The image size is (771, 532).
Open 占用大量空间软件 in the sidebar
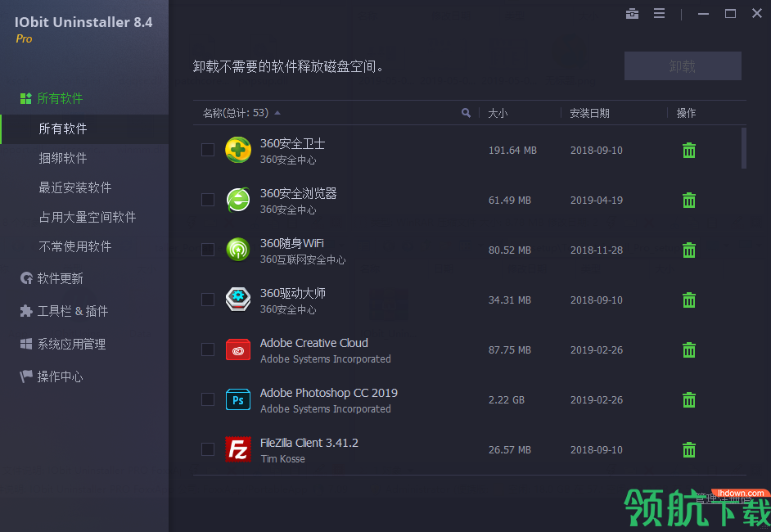click(x=88, y=218)
